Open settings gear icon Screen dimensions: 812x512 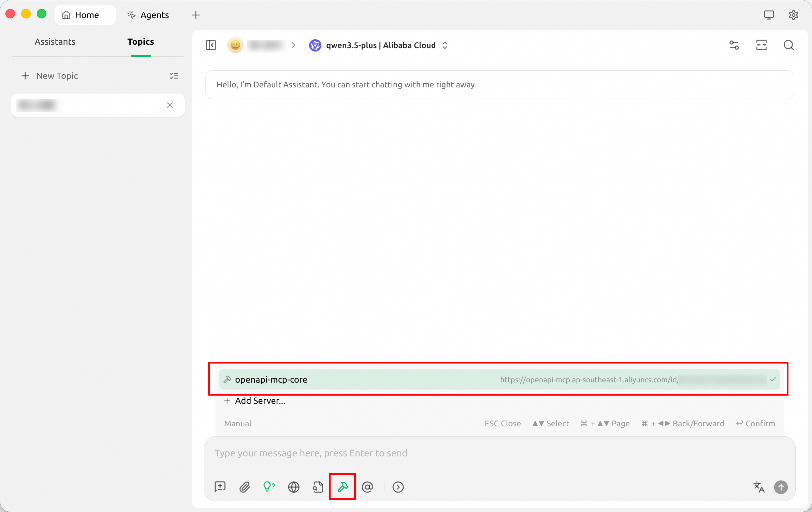(x=793, y=15)
